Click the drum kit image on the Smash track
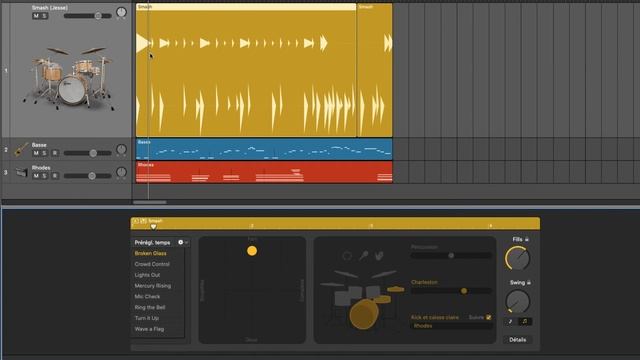Image resolution: width=640 pixels, height=360 pixels. pos(70,78)
